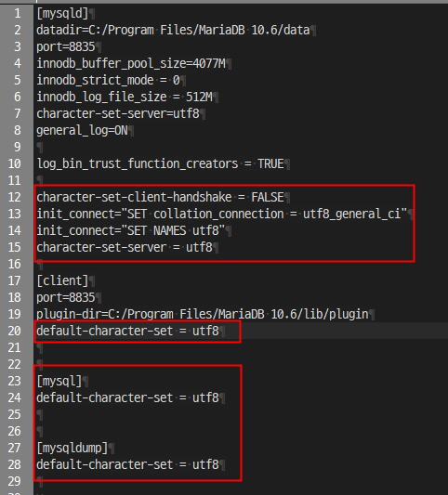This screenshot has height=495, width=448.
Task: Click the innodb_buffer_pool_size=4077M line
Action: (131, 64)
